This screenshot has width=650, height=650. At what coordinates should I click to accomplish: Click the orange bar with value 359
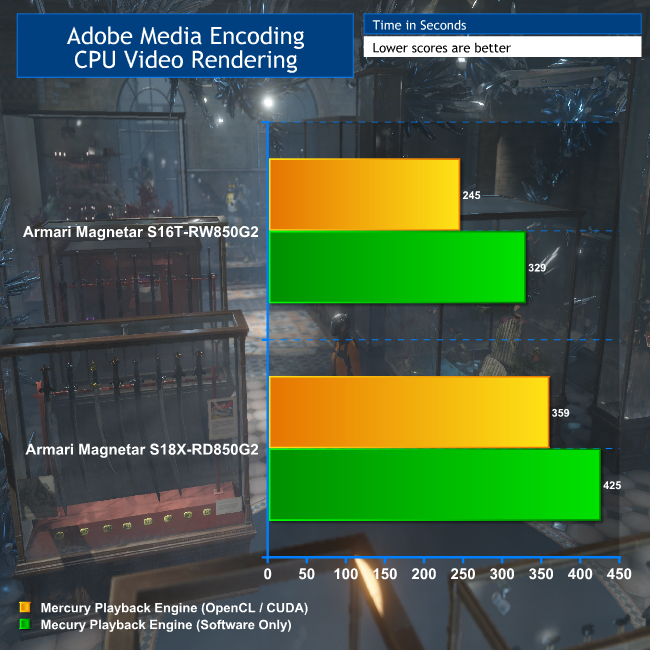409,412
